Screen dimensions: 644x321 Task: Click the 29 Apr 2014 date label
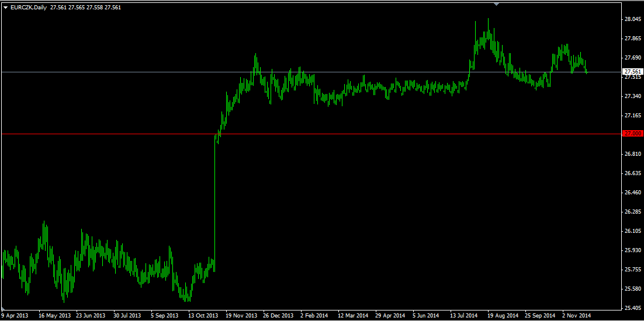tap(390, 316)
